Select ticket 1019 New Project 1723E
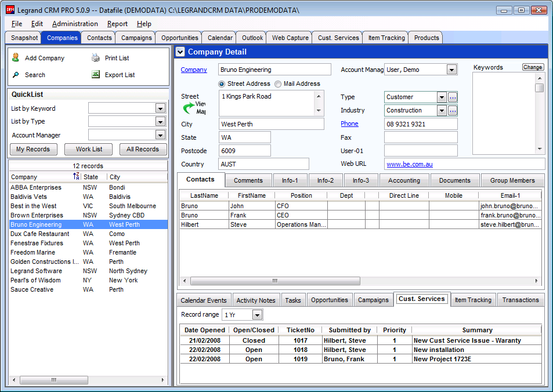This screenshot has width=553, height=392. pos(361,359)
